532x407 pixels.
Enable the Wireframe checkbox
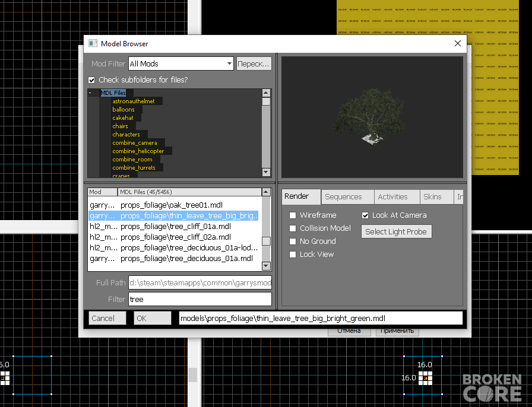(293, 215)
